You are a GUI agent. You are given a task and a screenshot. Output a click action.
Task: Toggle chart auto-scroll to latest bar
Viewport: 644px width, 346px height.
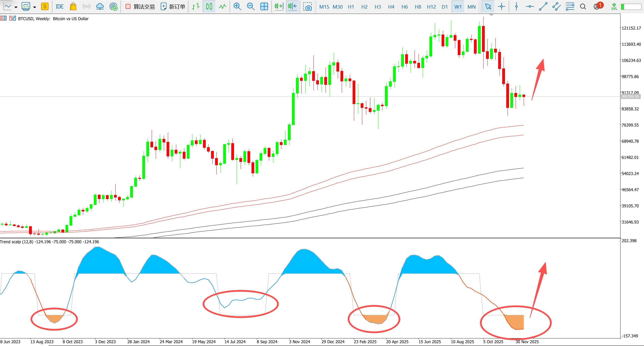tap(279, 7)
